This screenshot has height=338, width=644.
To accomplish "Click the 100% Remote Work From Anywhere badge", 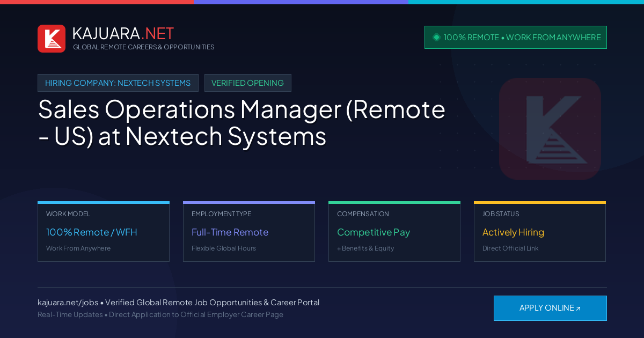I will point(516,38).
